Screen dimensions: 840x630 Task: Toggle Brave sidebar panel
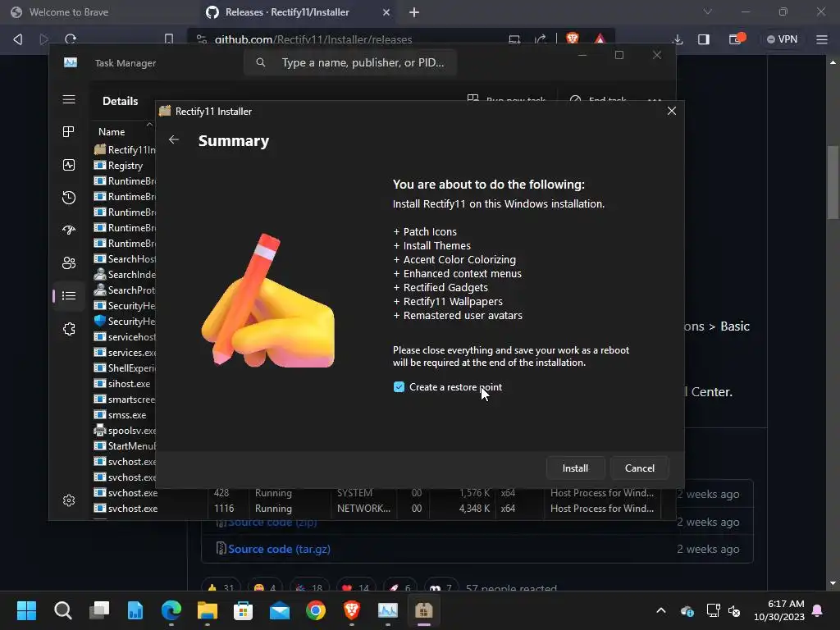[704, 39]
